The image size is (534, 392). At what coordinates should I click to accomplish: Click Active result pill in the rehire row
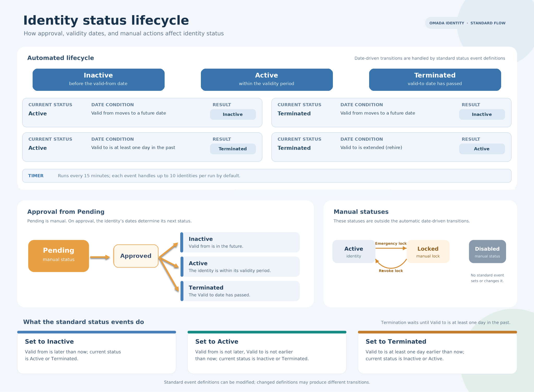482,149
